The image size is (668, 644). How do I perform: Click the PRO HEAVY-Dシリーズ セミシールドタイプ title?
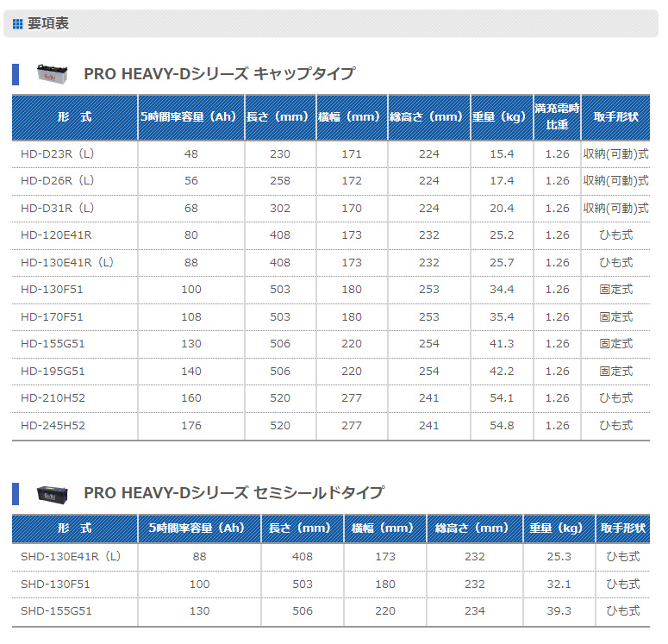pos(234,492)
